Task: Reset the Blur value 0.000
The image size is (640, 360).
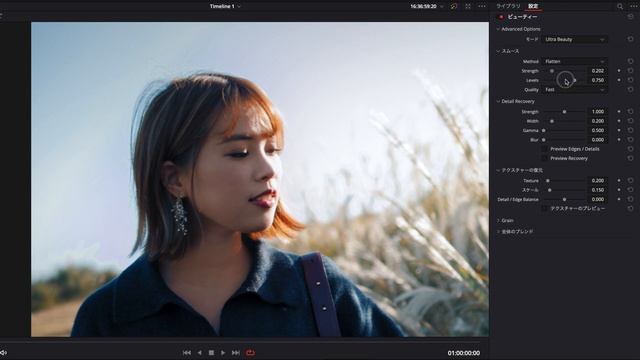Action: (x=631, y=140)
